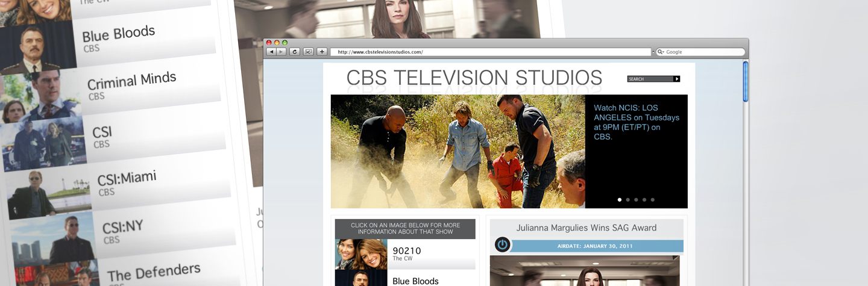868x286 pixels.
Task: Select fourth carousel dot
Action: 644,199
